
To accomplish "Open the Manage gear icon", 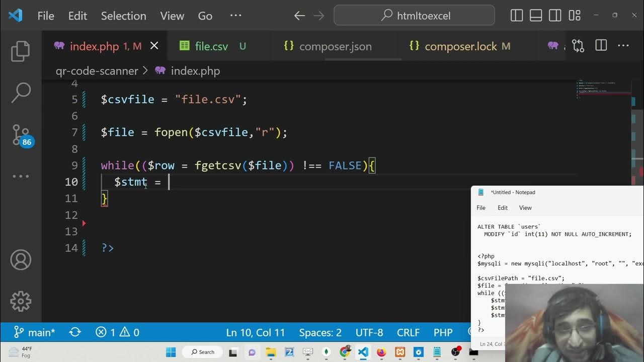I will 21,301.
